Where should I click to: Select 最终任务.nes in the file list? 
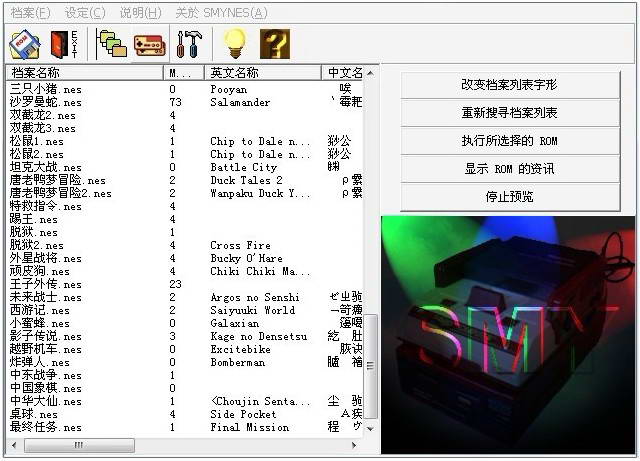(x=46, y=428)
